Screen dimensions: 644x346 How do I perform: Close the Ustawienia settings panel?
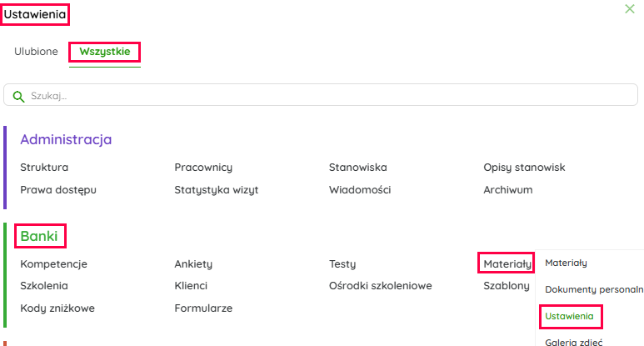pyautogui.click(x=630, y=9)
